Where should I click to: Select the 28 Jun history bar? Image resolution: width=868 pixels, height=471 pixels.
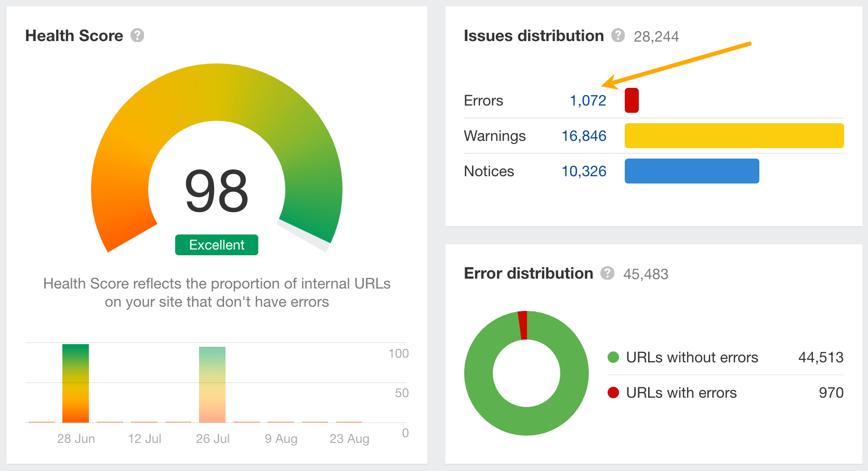tap(75, 382)
